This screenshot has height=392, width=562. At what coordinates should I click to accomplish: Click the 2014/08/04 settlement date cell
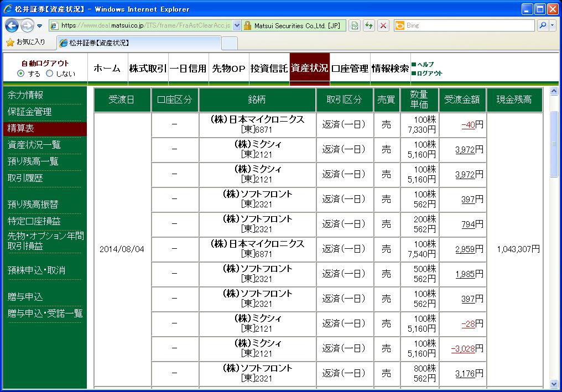click(x=122, y=249)
